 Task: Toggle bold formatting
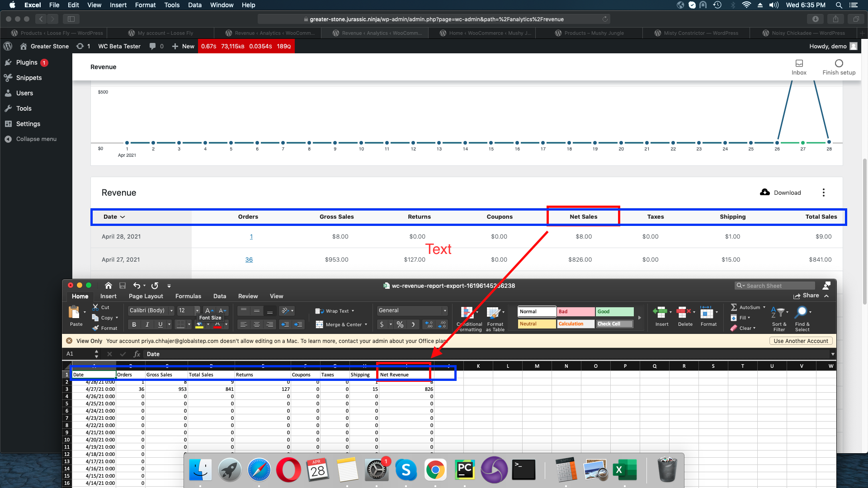(x=134, y=324)
